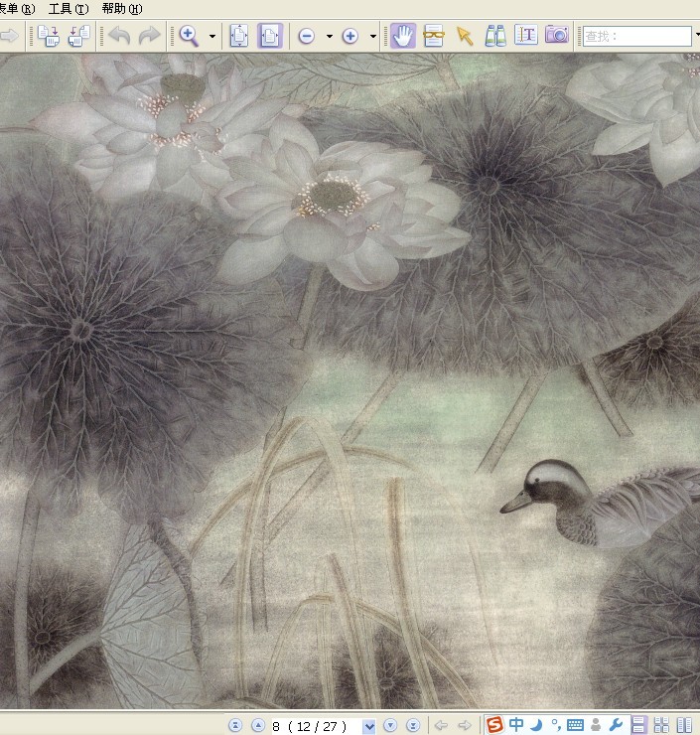Go to the previous page button
Viewport: 700px width, 735px height.
258,726
